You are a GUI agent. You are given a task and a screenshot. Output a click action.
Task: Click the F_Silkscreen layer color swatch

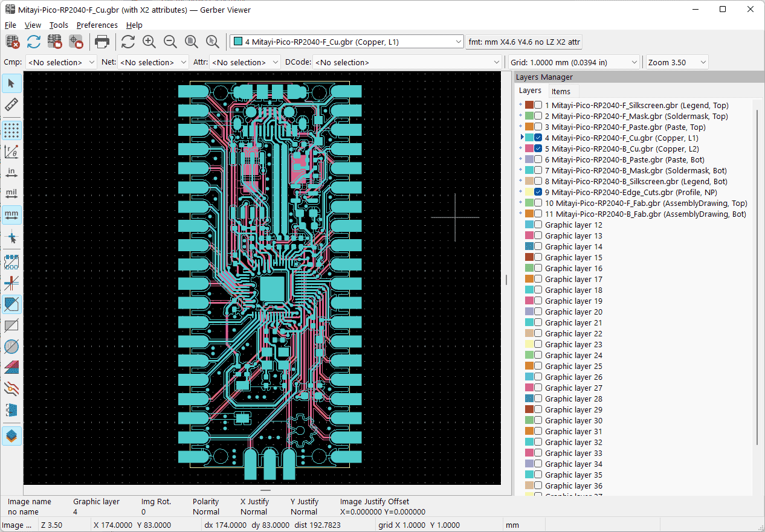coord(529,105)
